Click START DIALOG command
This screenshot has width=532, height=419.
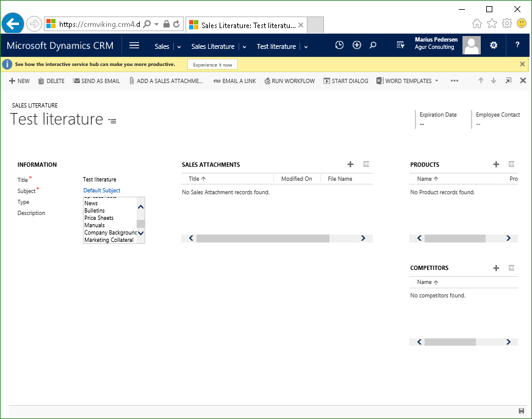tap(346, 81)
